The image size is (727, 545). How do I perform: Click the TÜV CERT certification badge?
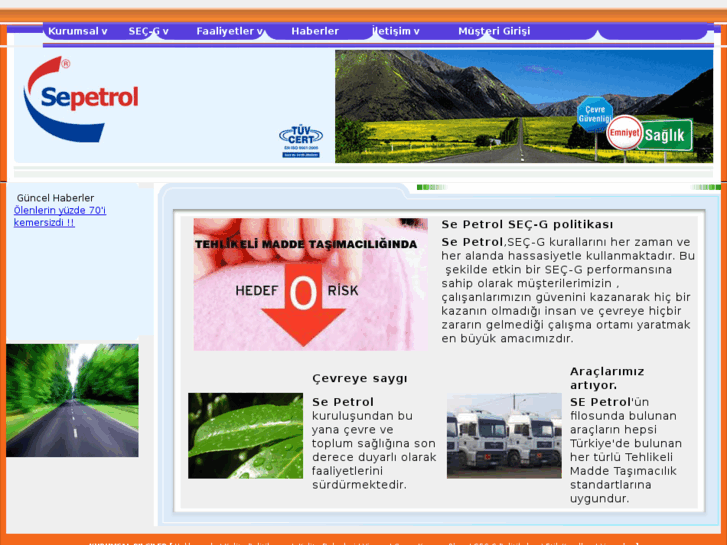click(x=301, y=141)
